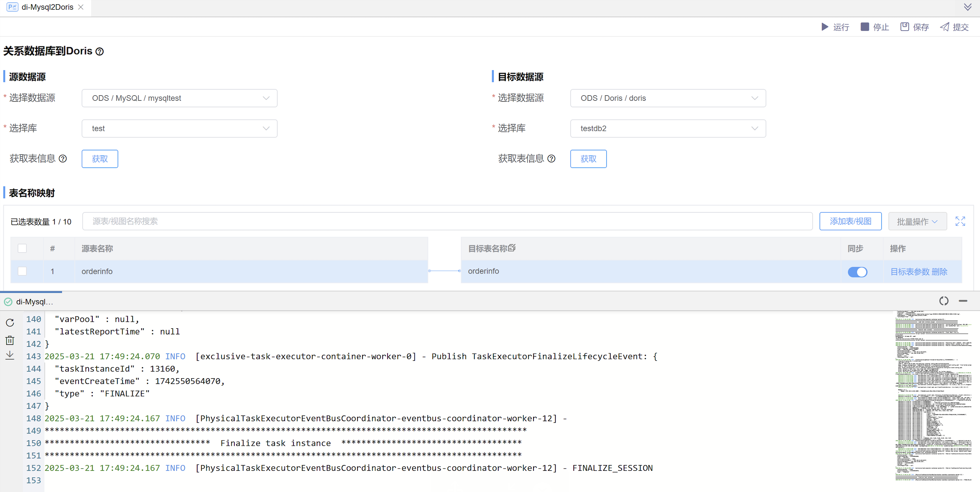Refresh the log panel
980x492 pixels.
[x=9, y=323]
